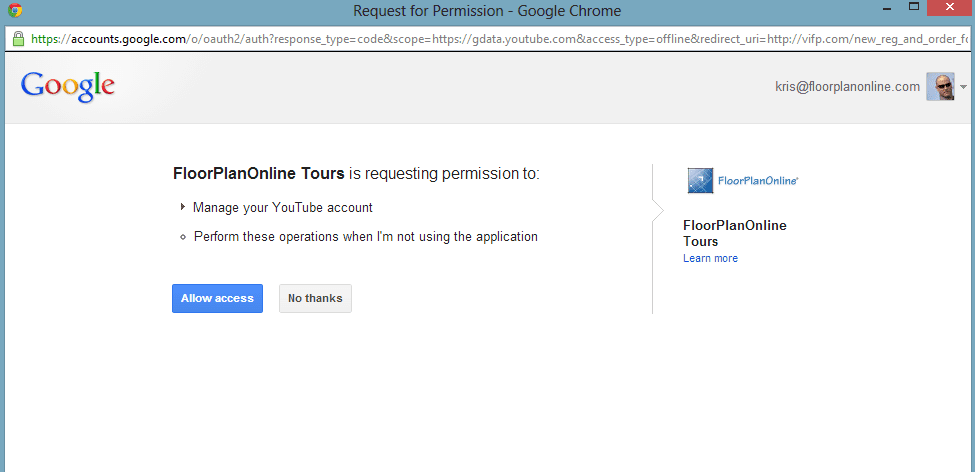Click the Chrome icon in the title bar

(15, 11)
